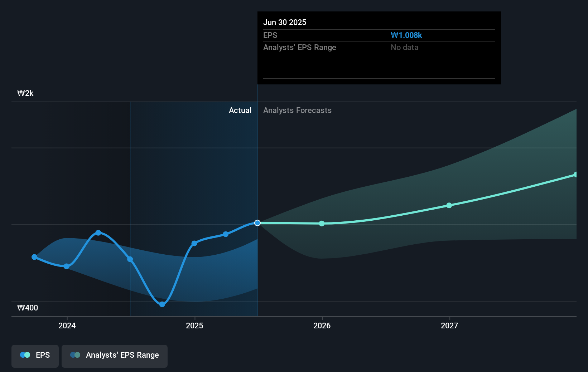Toggle the Analysts' EPS Range legend
Viewport: 588px width, 372px height.
pos(114,355)
